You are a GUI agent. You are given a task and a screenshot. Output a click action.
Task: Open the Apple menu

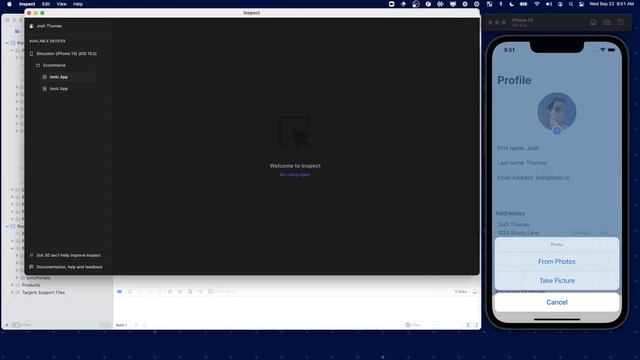(x=9, y=4)
